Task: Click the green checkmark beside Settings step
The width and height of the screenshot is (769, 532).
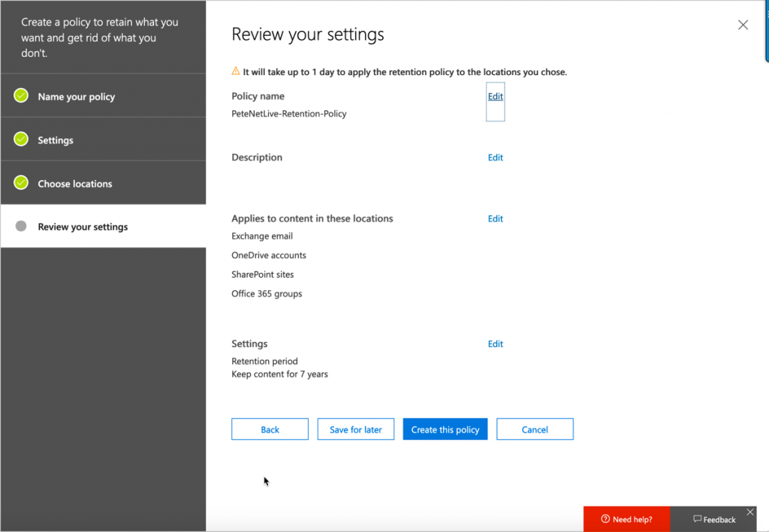Action: pyautogui.click(x=20, y=139)
